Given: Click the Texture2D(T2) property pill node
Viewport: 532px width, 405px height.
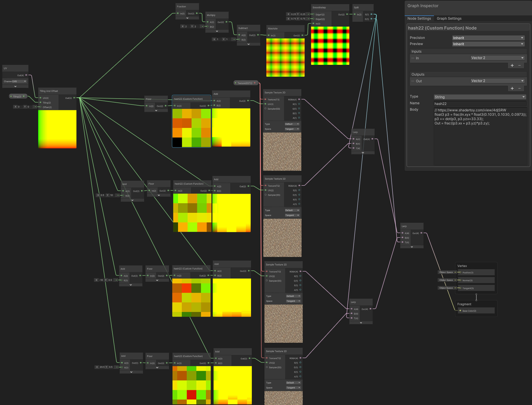Looking at the screenshot, I should 245,83.
